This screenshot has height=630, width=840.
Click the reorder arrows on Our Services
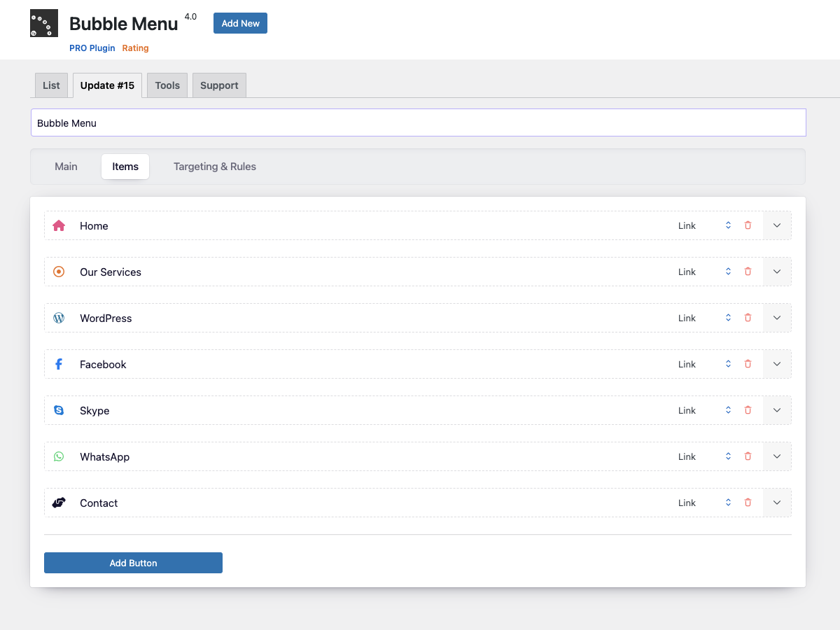coord(728,272)
